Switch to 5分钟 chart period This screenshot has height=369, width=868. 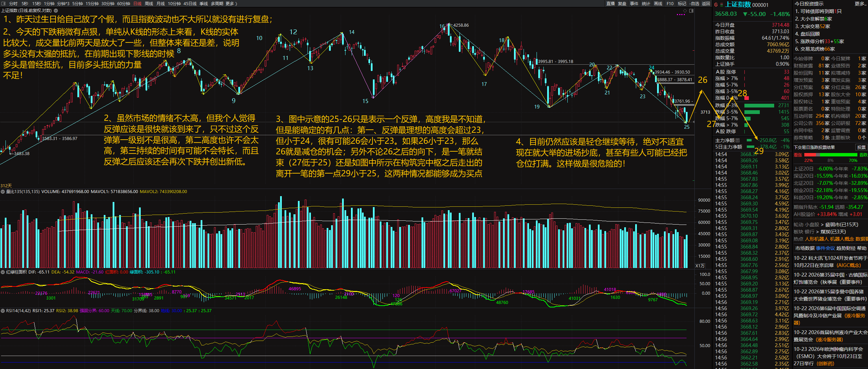[77, 3]
